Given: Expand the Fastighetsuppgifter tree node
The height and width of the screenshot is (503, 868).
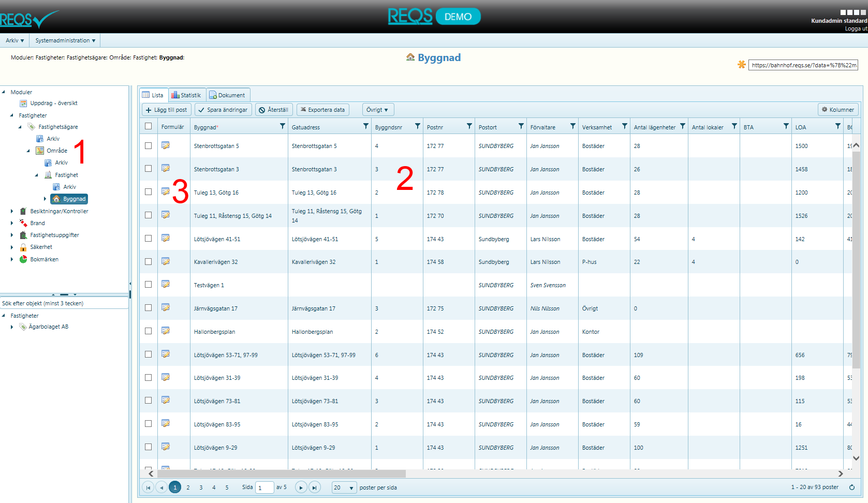Looking at the screenshot, I should click(x=12, y=235).
